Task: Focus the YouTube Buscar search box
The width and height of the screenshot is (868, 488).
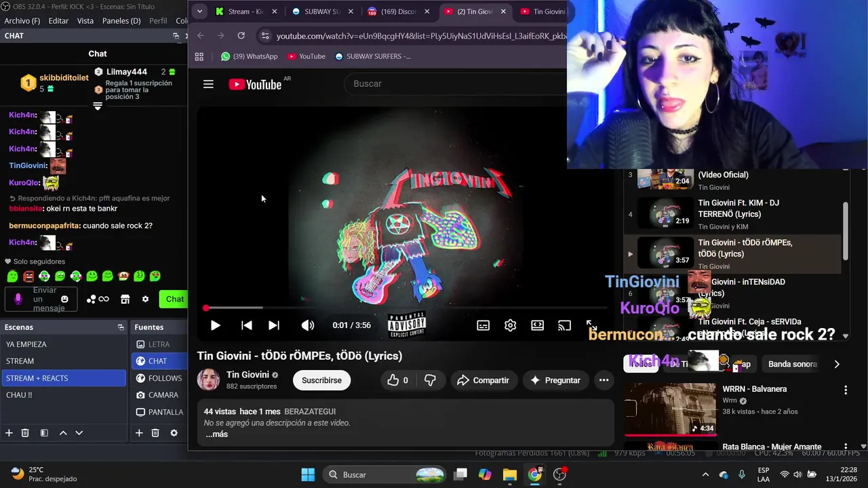Action: 454,83
